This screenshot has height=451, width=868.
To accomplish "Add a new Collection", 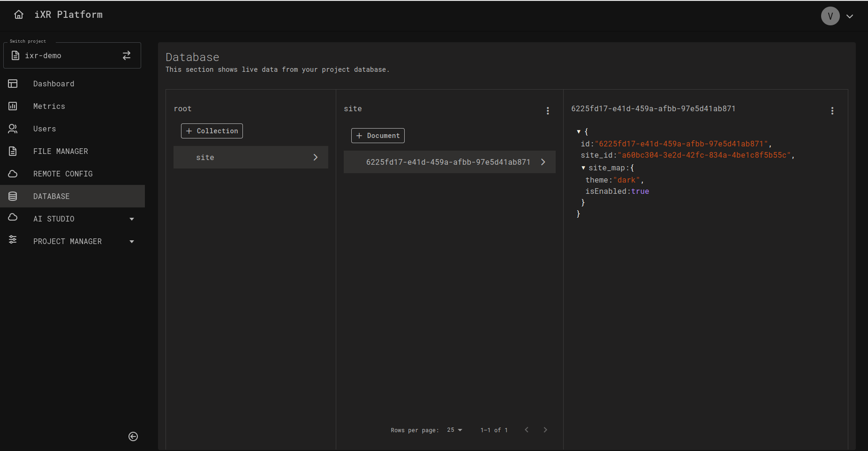I will [212, 131].
